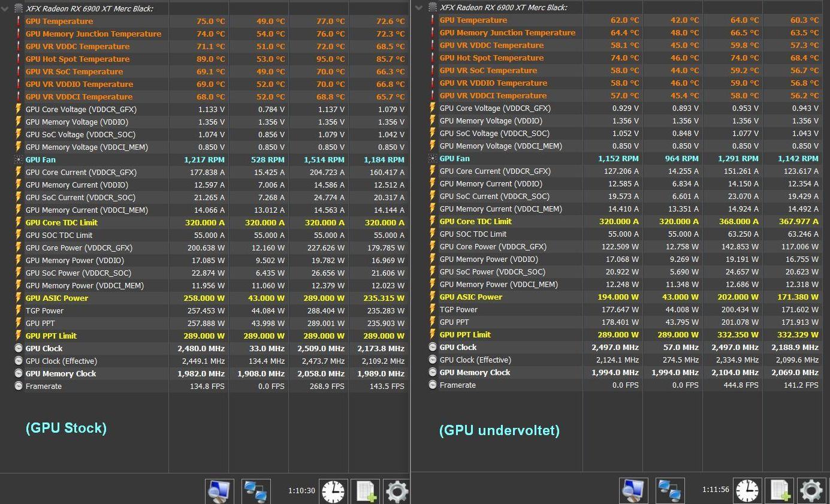This screenshot has width=830, height=504.
Task: Select the GPU ASIC Power row
Action: pos(57,298)
